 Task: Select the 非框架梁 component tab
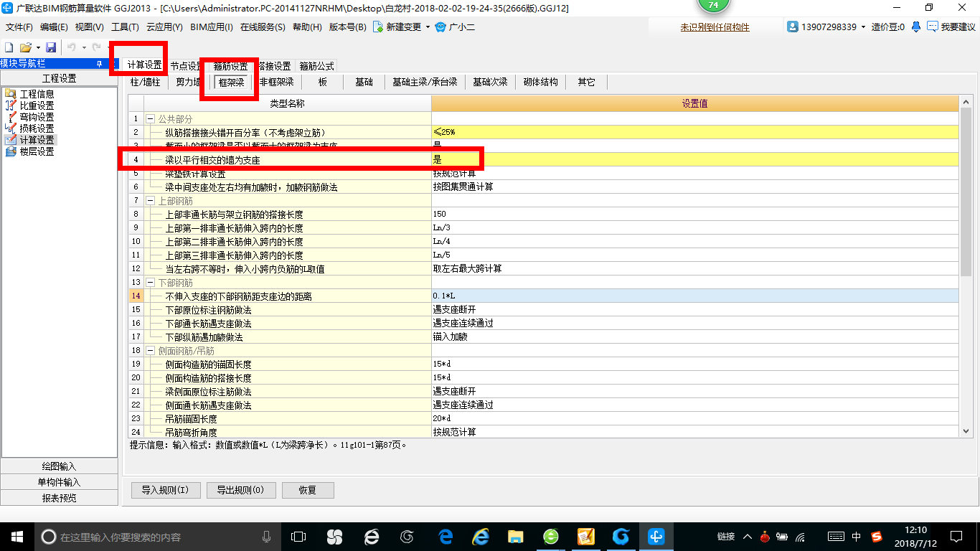(276, 83)
